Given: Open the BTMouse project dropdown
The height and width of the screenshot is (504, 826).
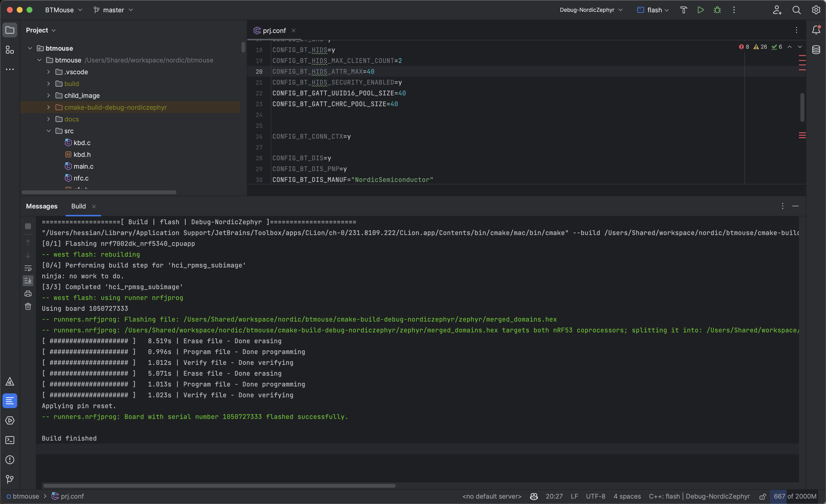Looking at the screenshot, I should pos(63,10).
